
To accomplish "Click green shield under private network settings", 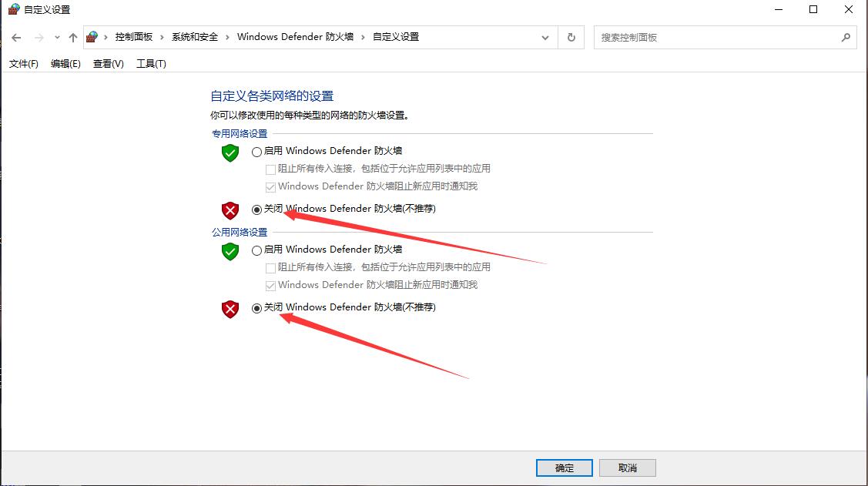I will 230,153.
